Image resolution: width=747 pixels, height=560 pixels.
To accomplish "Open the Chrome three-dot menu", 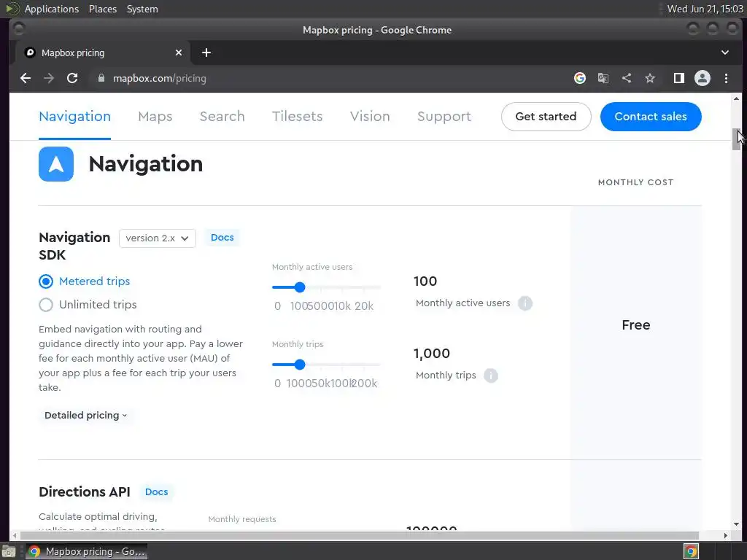I will click(x=726, y=78).
